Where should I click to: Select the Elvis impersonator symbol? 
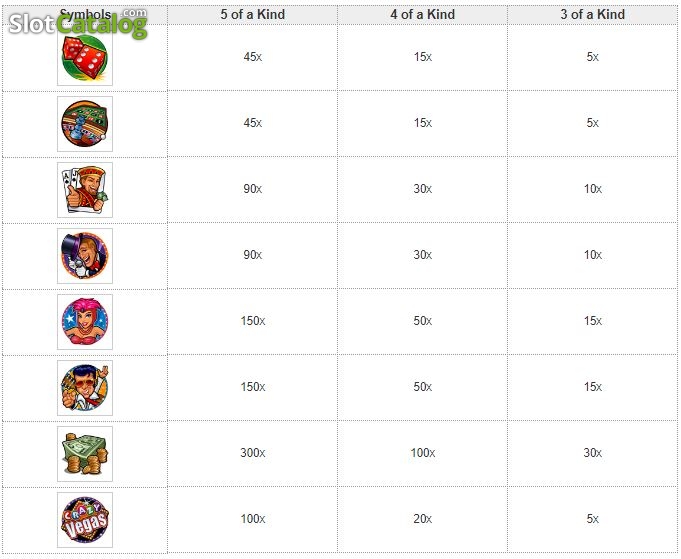[85, 388]
